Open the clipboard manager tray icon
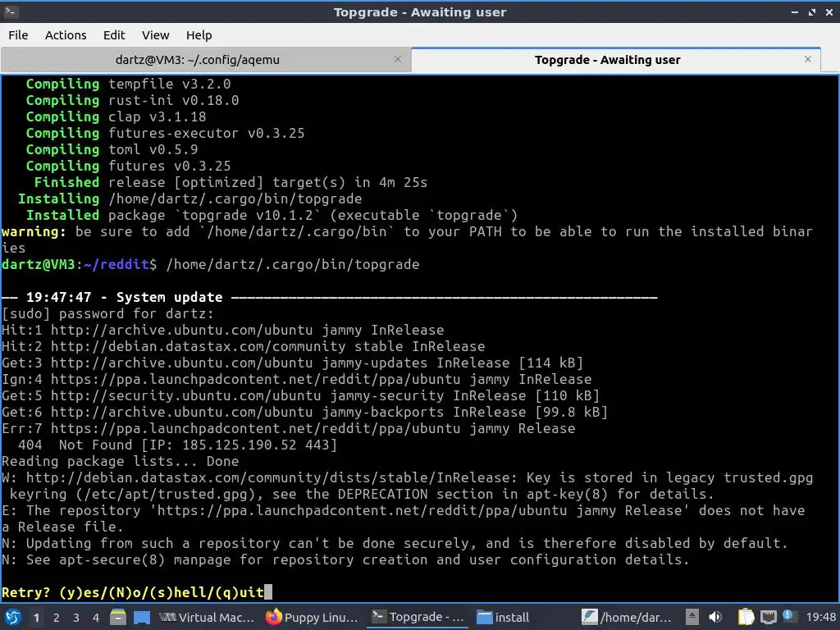 pyautogui.click(x=746, y=618)
